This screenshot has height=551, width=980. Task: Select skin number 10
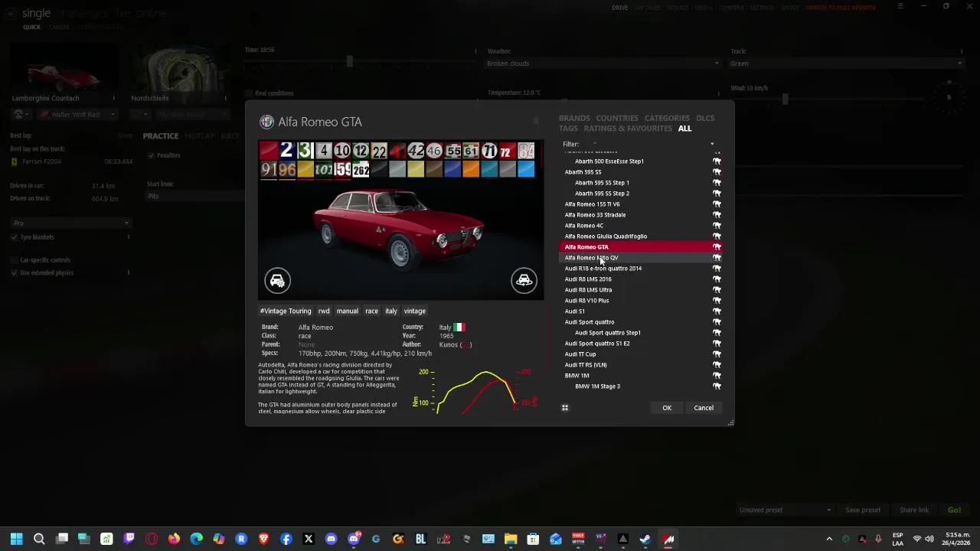pyautogui.click(x=342, y=151)
